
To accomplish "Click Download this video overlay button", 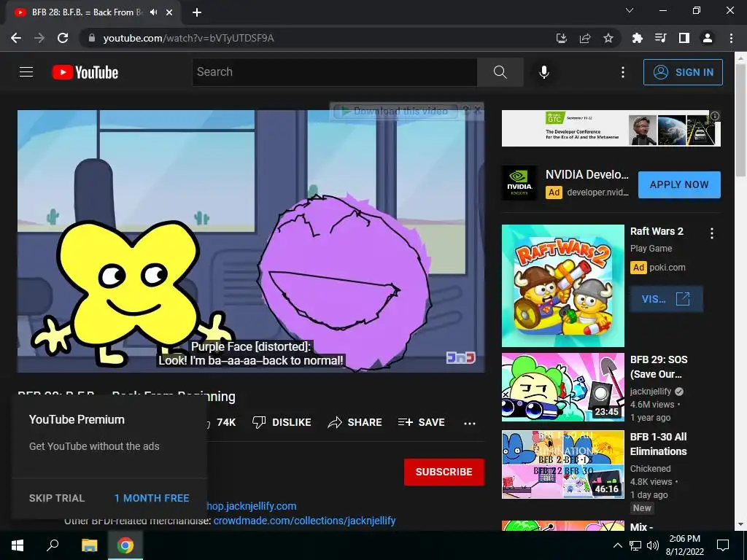I will [396, 112].
